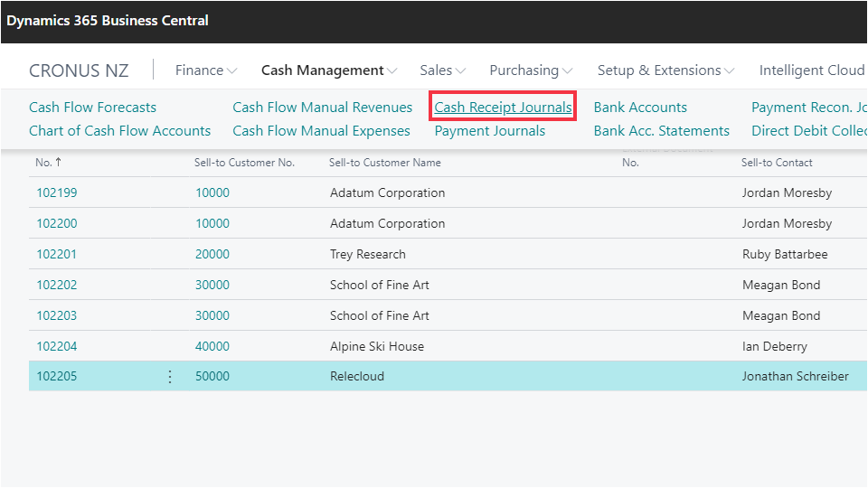This screenshot has height=488, width=868.
Task: Click the CRONUS NZ company name
Action: [79, 70]
